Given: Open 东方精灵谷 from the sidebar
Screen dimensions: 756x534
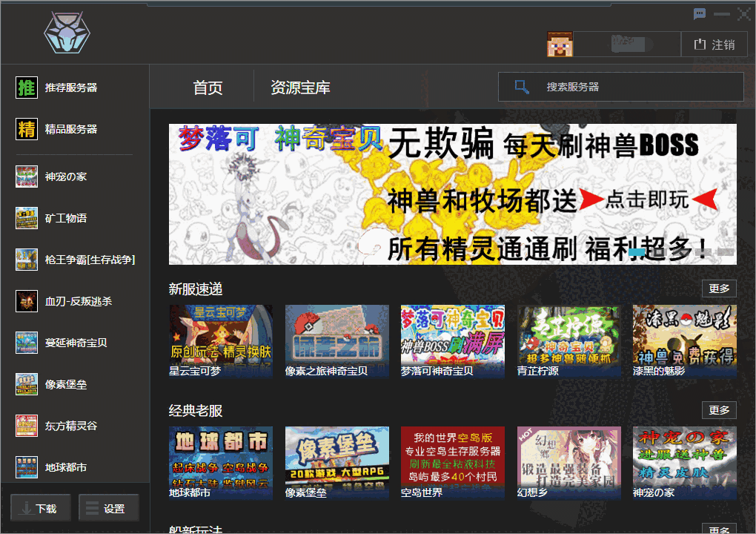Looking at the screenshot, I should [x=27, y=426].
